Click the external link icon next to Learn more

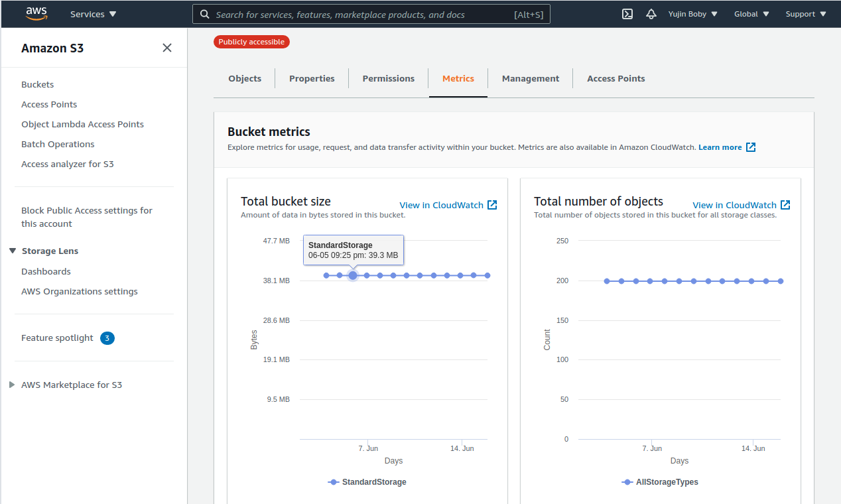750,147
